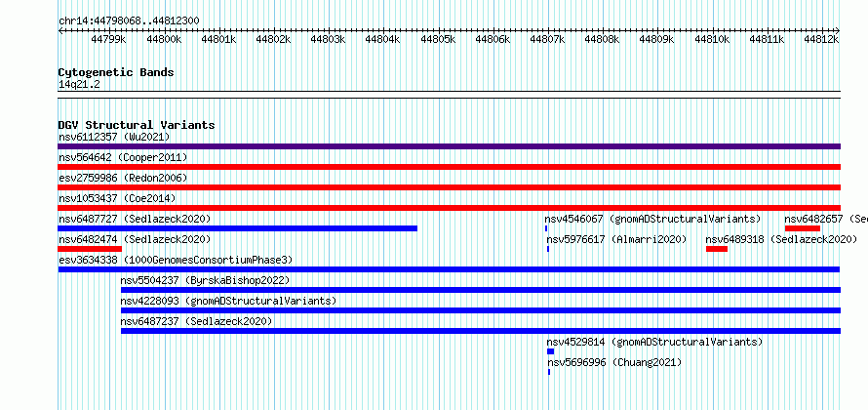Click the small blue nsv4529814 bar

pos(550,351)
